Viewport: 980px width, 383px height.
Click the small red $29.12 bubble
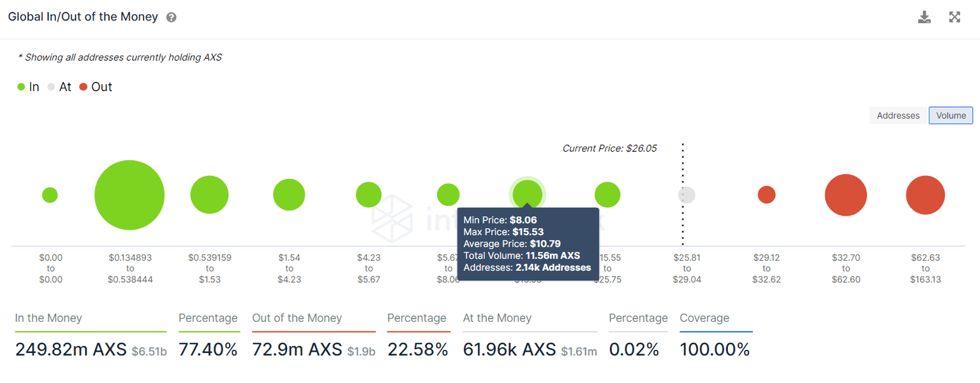766,195
